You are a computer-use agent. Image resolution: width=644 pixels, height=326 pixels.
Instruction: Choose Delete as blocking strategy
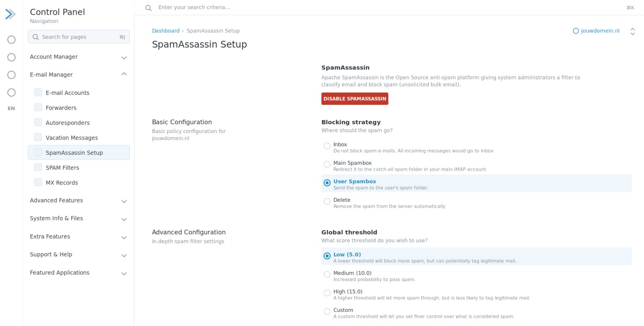pyautogui.click(x=327, y=201)
